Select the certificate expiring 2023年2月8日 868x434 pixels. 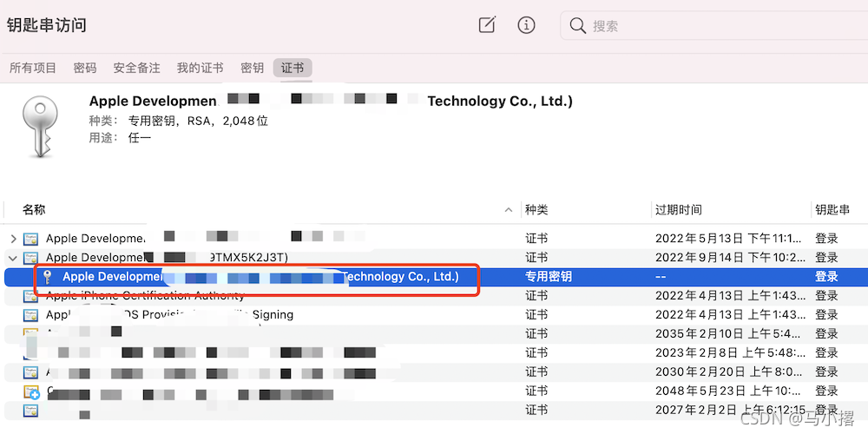[x=437, y=352]
